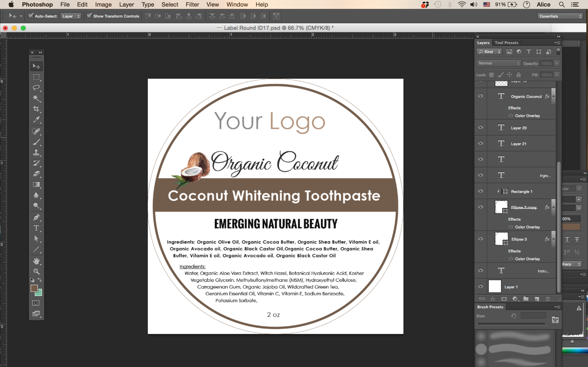
Task: Select the Lasso tool
Action: pyautogui.click(x=37, y=88)
